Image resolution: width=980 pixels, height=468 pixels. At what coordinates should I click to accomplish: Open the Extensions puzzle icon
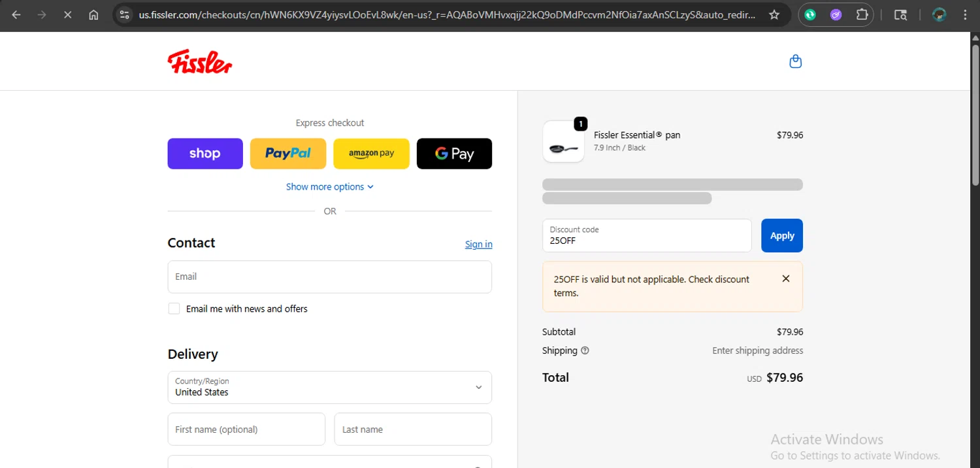point(862,14)
